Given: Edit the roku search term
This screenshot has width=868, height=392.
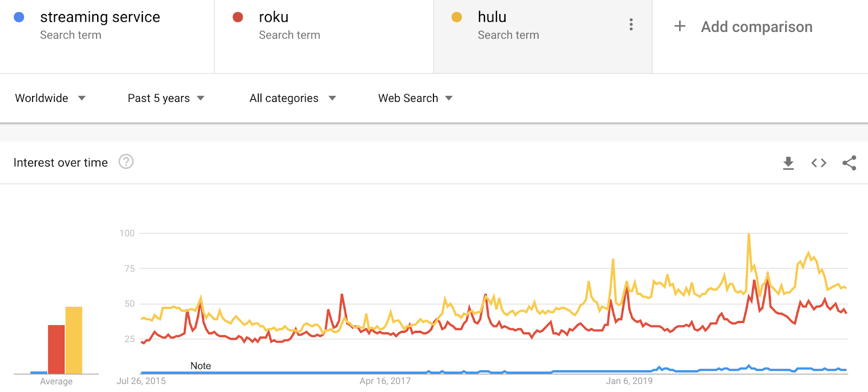Looking at the screenshot, I should (324, 36).
